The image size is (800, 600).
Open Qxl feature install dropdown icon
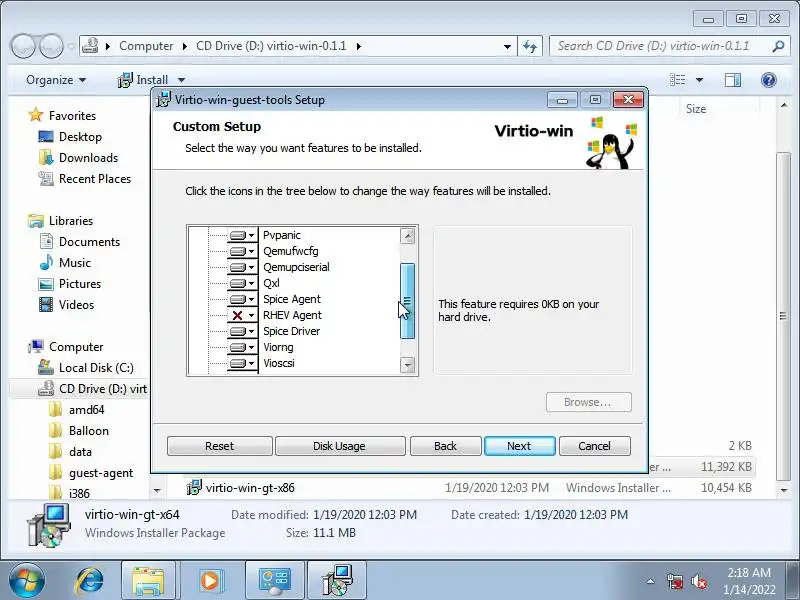pyautogui.click(x=242, y=283)
